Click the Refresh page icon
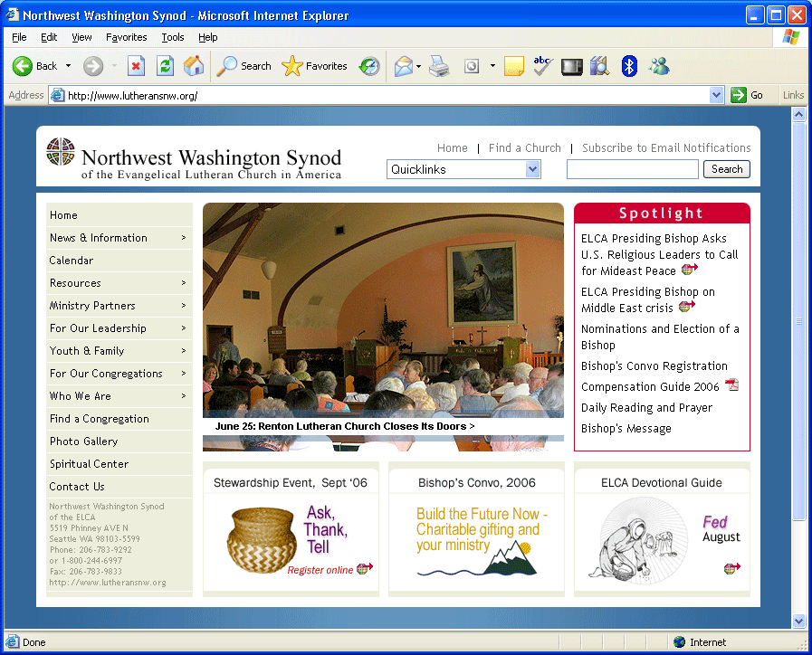Screen dimensions: 812x655 tap(165, 66)
